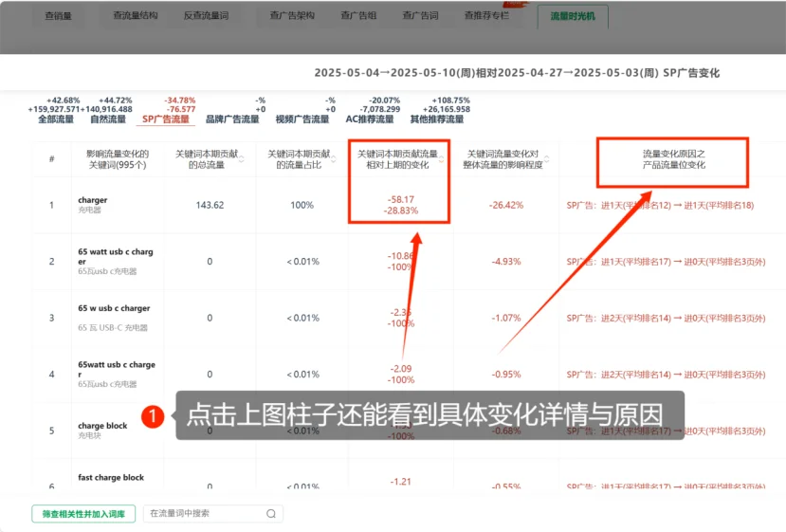Focus the 在流量词中搜索 search field

point(213,513)
